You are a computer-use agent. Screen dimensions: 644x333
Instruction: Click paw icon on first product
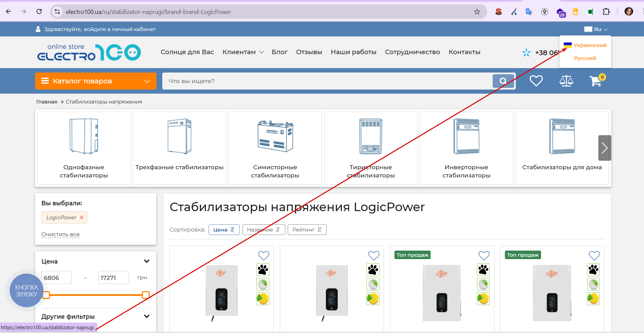tap(263, 270)
